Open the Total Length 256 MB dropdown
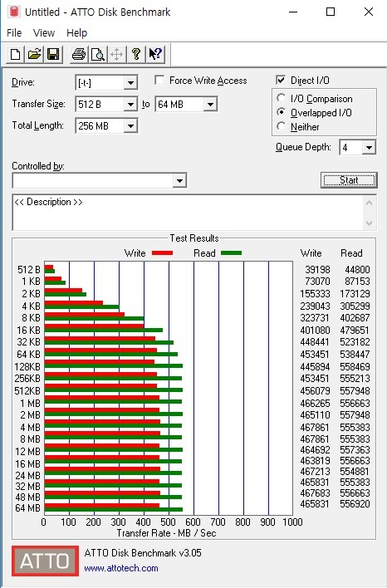The width and height of the screenshot is (387, 588). coord(130,126)
